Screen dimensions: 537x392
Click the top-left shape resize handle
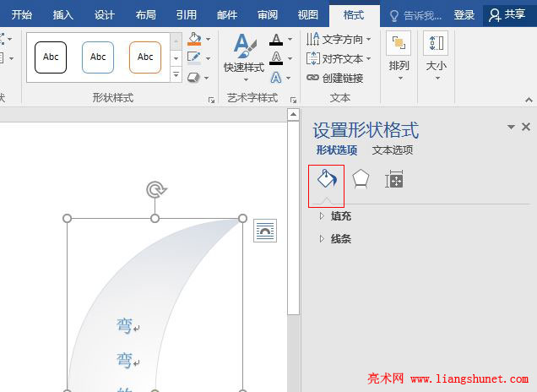point(68,218)
